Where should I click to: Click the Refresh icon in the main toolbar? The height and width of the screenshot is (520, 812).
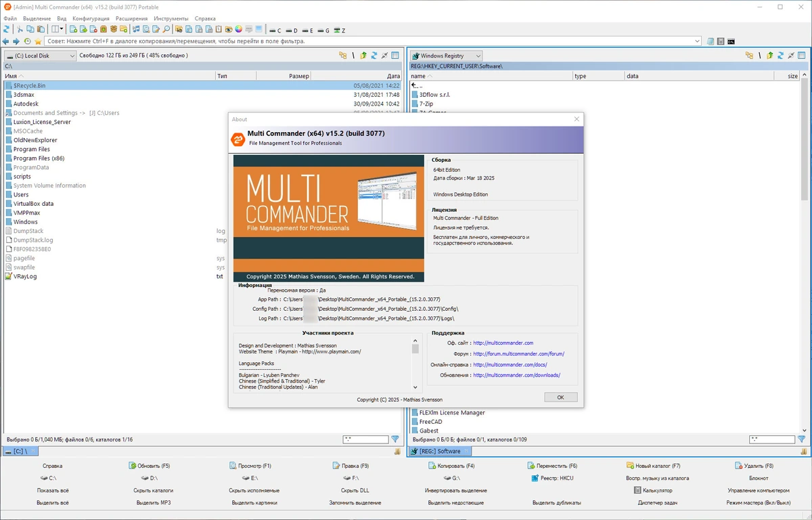click(7, 29)
